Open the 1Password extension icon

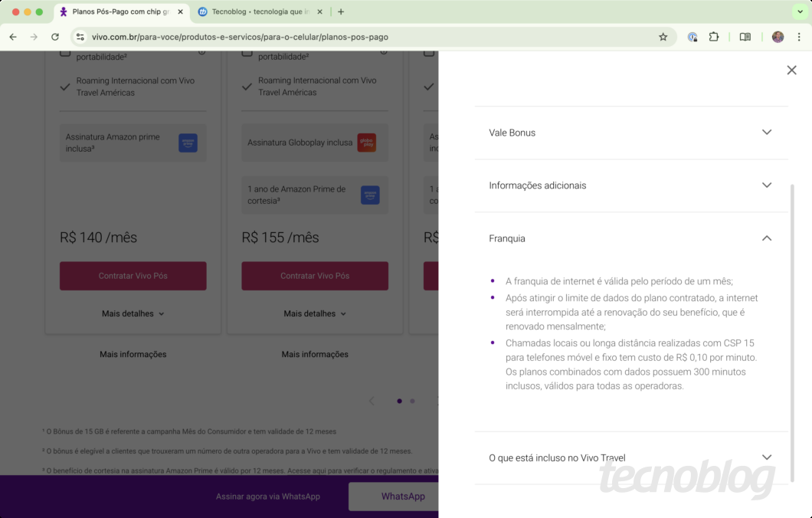692,37
